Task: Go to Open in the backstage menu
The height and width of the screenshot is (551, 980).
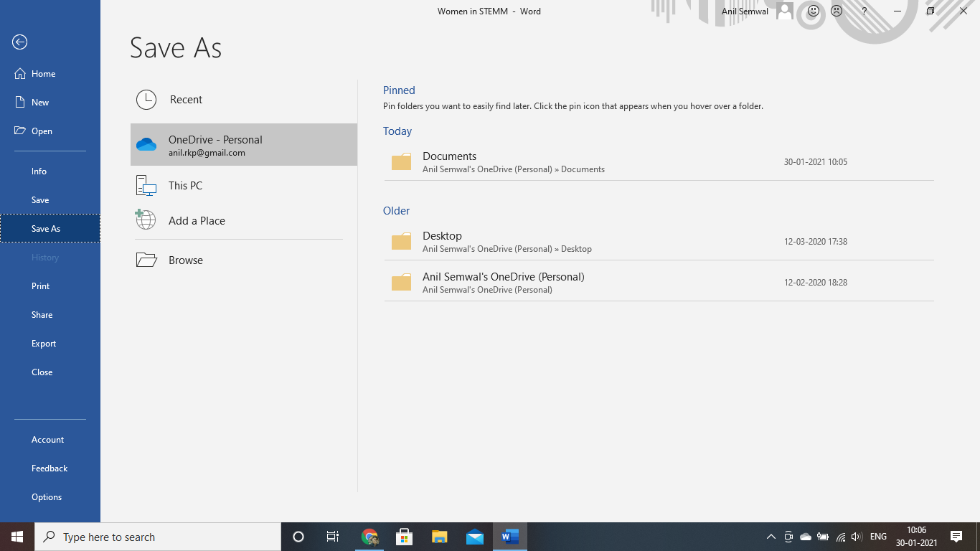Action: tap(50, 131)
